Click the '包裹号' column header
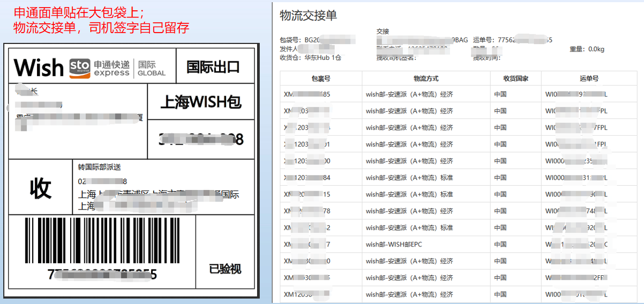This screenshot has height=304, width=644. click(x=321, y=78)
